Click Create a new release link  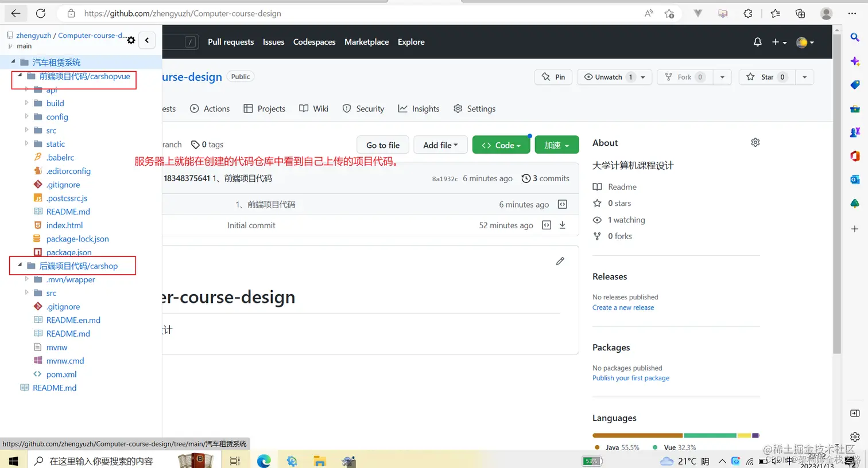(x=623, y=307)
